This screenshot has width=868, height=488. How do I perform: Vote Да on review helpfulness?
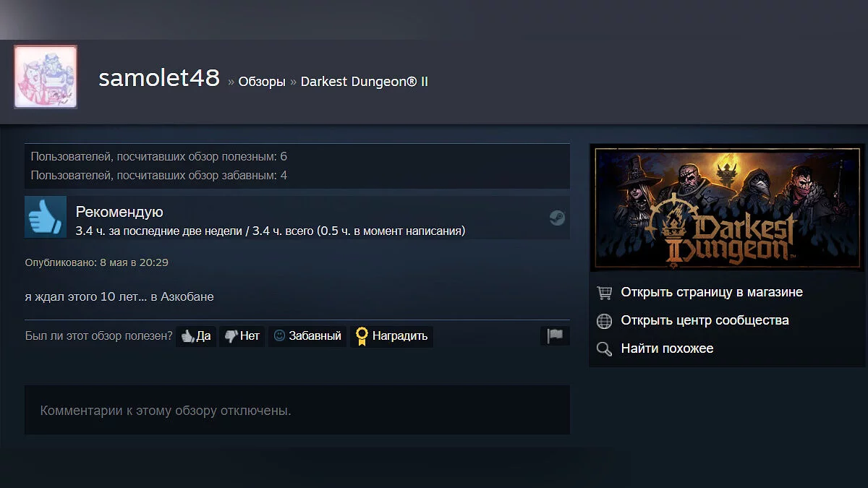196,336
